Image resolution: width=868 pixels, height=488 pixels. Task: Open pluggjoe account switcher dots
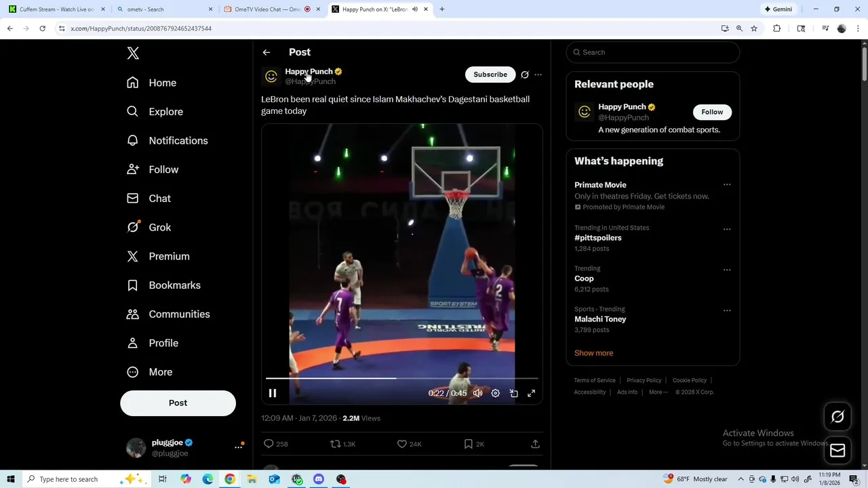(x=239, y=447)
